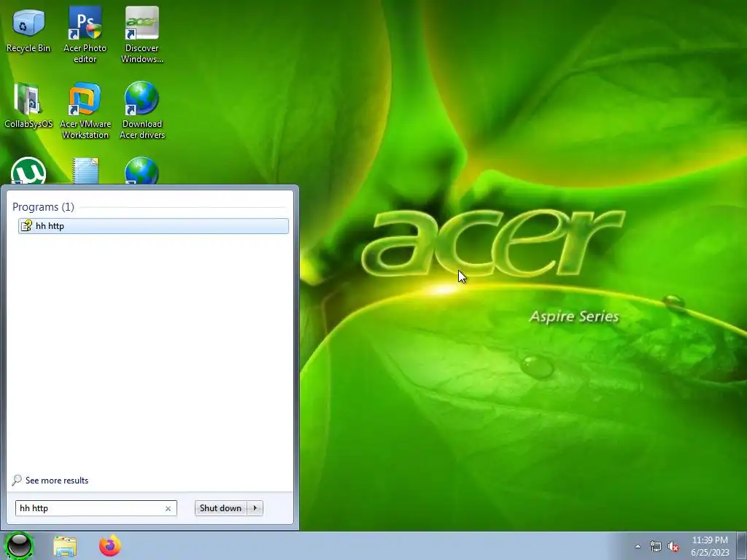Screen dimensions: 747x560
Task: Clear the search box with the X
Action: 168,508
